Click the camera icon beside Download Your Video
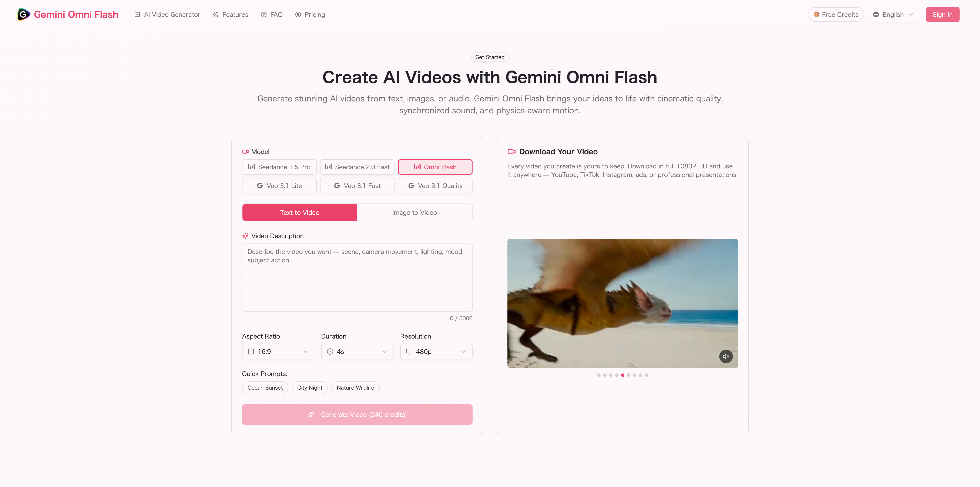Screen dimensions: 980x487 (x=512, y=151)
